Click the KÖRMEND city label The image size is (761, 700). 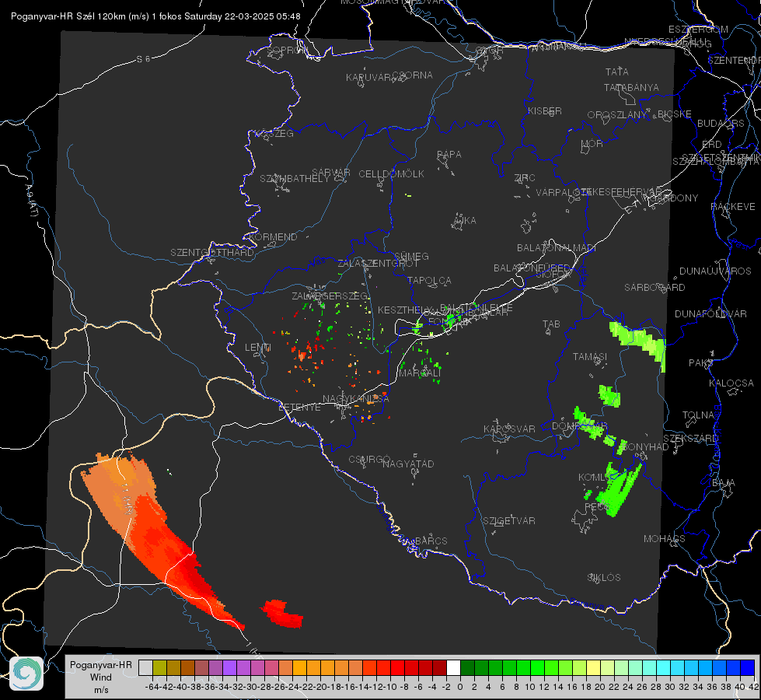pyautogui.click(x=273, y=237)
